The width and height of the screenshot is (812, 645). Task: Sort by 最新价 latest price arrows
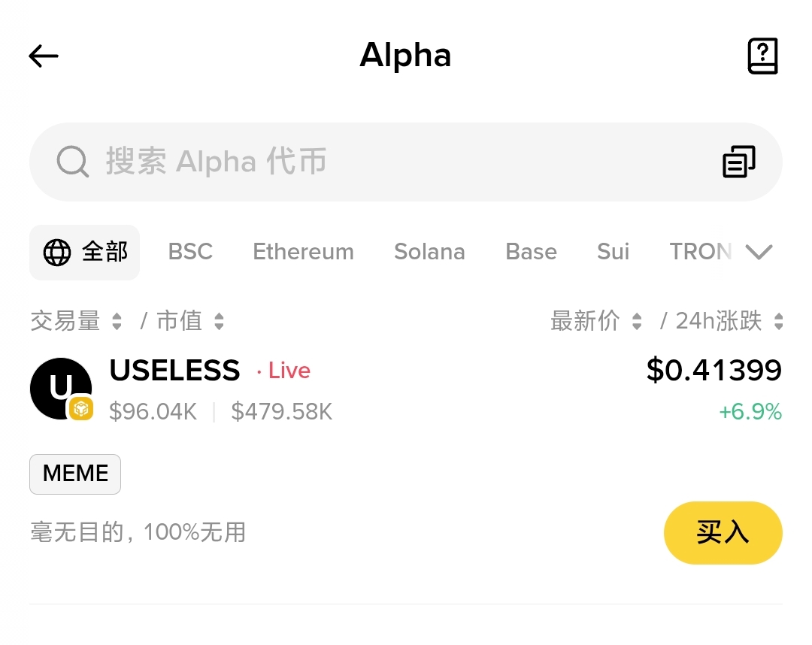click(x=637, y=322)
